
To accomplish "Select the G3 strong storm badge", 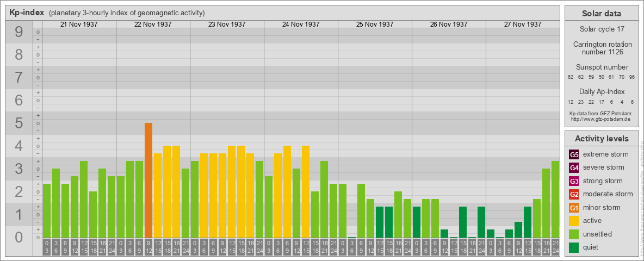I will pyautogui.click(x=574, y=181).
